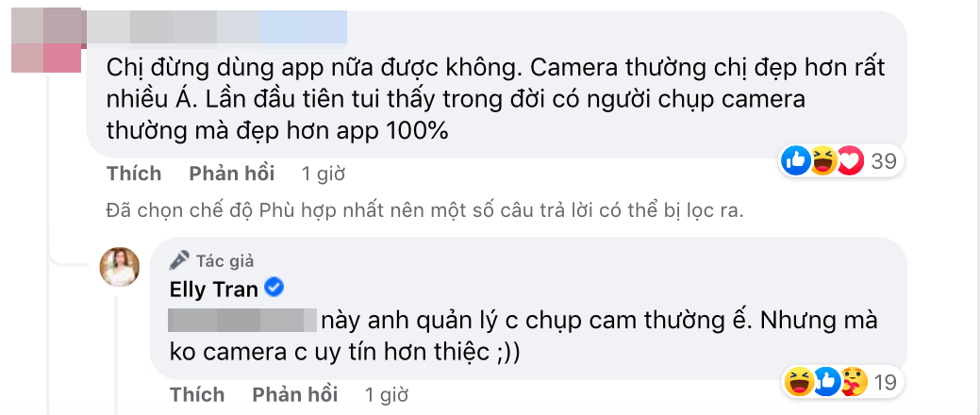The image size is (980, 415).
Task: Click the Like reaction icon on top comment
Action: [796, 162]
